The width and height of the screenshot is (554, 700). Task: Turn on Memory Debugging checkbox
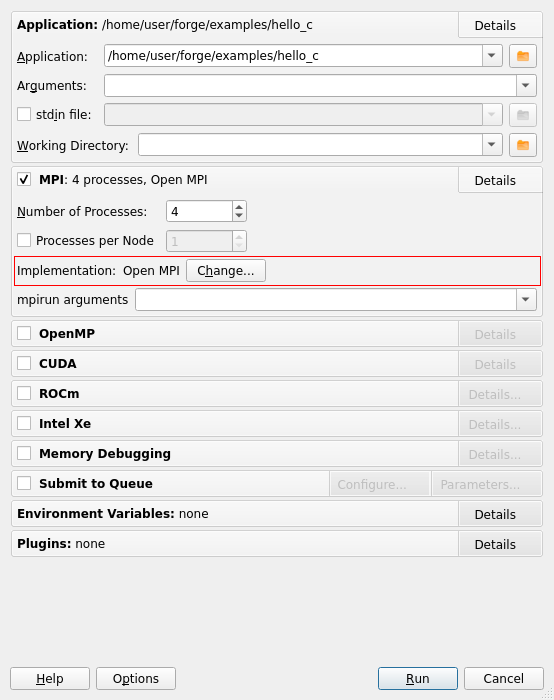tap(24, 454)
